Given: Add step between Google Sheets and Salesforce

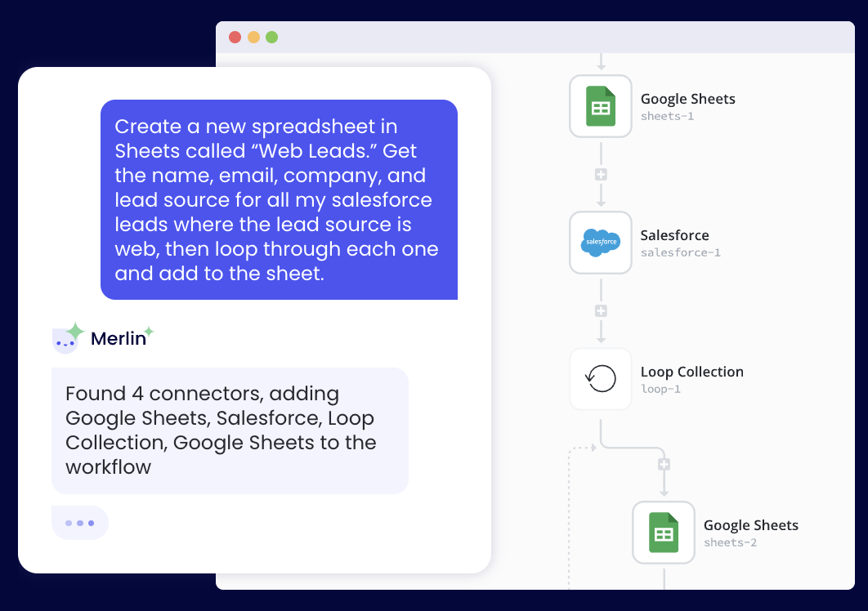Looking at the screenshot, I should tap(601, 175).
